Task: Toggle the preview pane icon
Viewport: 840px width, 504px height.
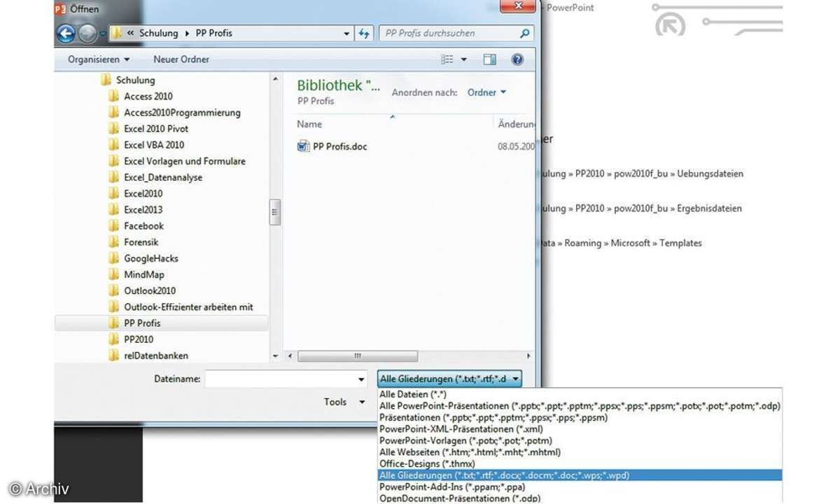Action: (x=489, y=59)
